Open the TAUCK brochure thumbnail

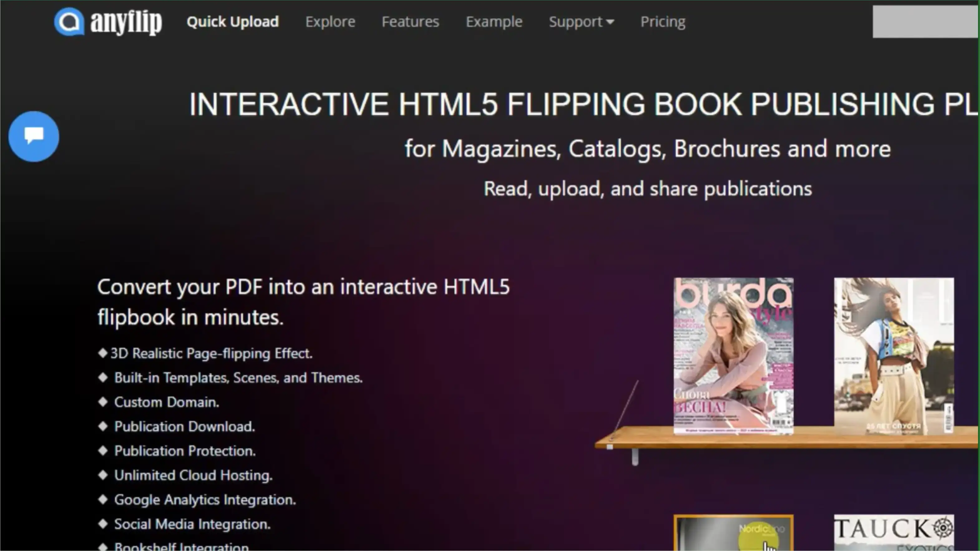(894, 533)
